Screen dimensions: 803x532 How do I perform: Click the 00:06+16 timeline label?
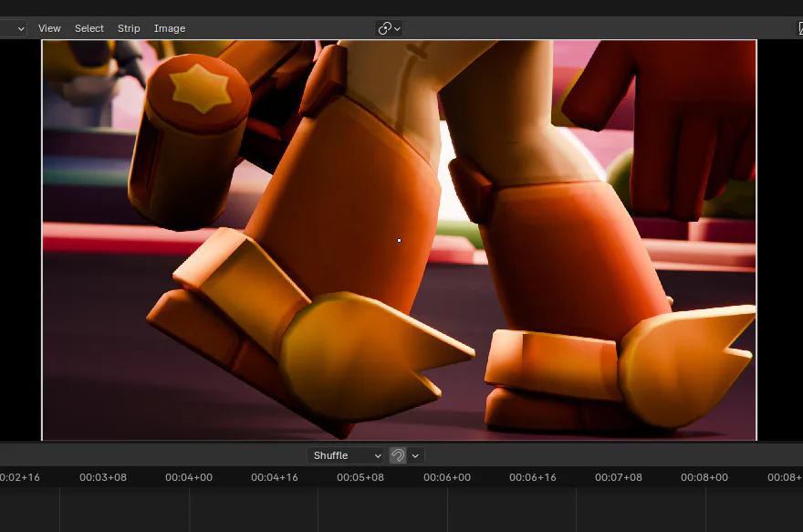point(533,477)
